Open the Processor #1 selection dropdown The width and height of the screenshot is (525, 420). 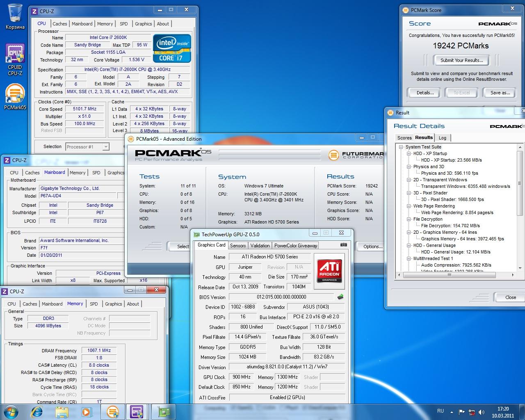[x=105, y=147]
